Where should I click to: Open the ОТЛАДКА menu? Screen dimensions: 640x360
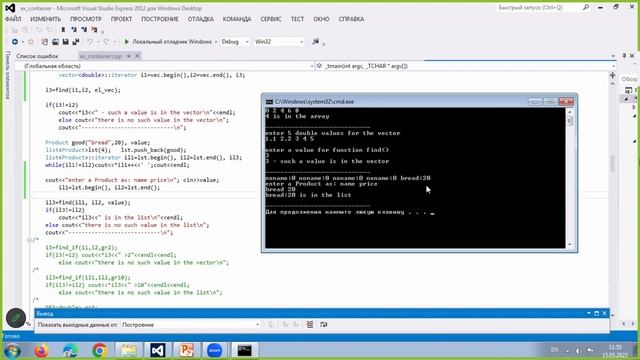[201, 19]
